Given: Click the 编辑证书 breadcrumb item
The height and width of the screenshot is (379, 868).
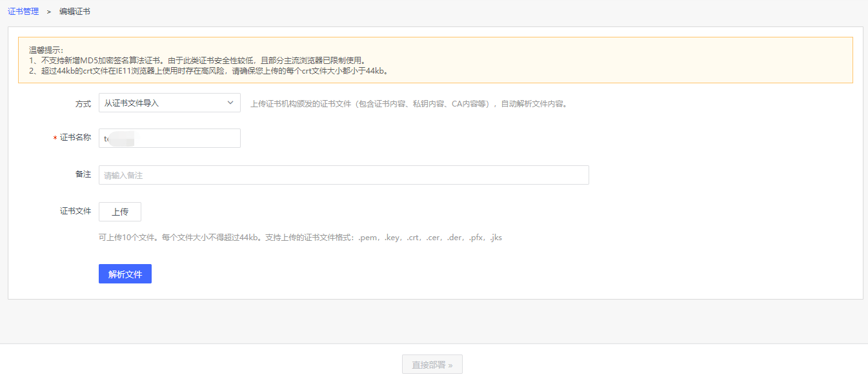Looking at the screenshot, I should coord(75,12).
